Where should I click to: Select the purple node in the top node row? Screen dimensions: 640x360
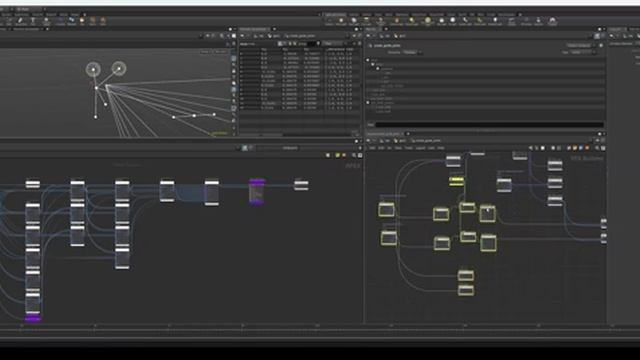point(257,191)
